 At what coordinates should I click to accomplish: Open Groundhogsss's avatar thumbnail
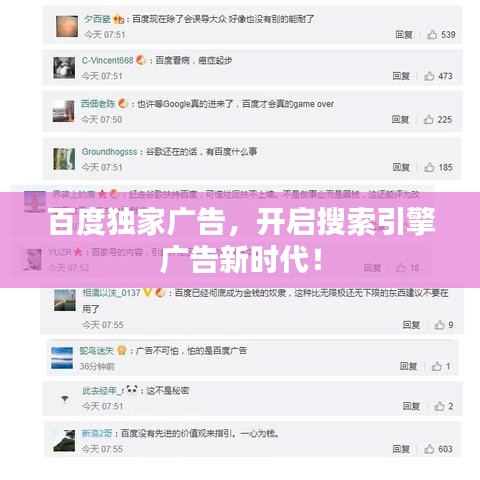[x=64, y=159]
